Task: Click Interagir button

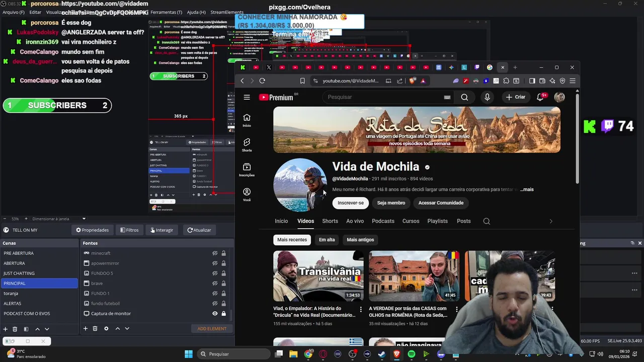Action: pyautogui.click(x=162, y=230)
